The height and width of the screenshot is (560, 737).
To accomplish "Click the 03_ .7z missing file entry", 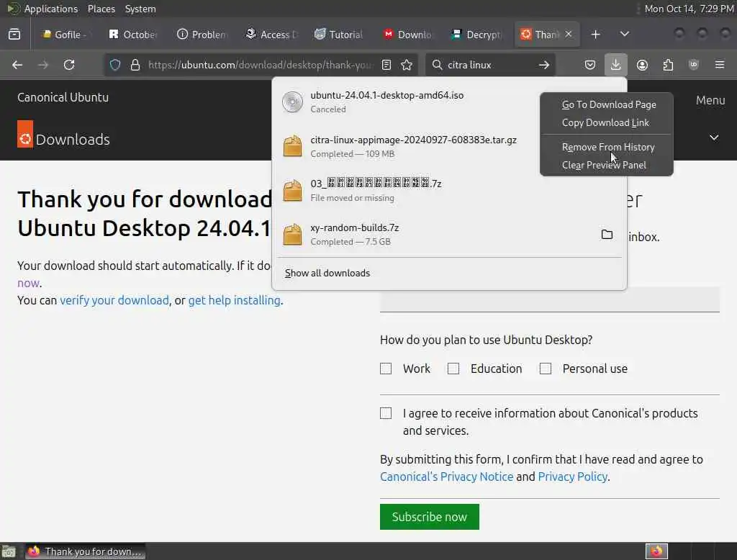I will point(449,191).
